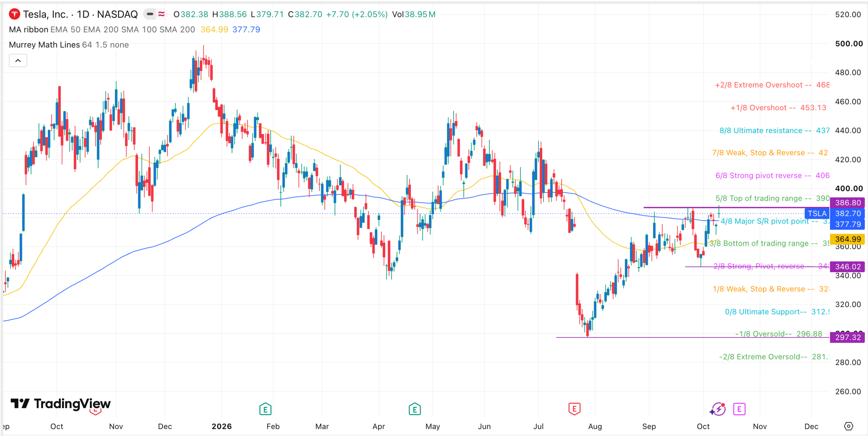868x436 pixels.
Task: Select the Murrey Math Lines legend
Action: point(44,45)
